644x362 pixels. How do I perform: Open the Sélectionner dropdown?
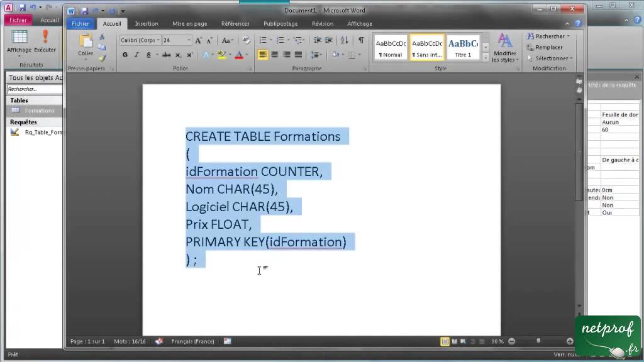pos(549,58)
